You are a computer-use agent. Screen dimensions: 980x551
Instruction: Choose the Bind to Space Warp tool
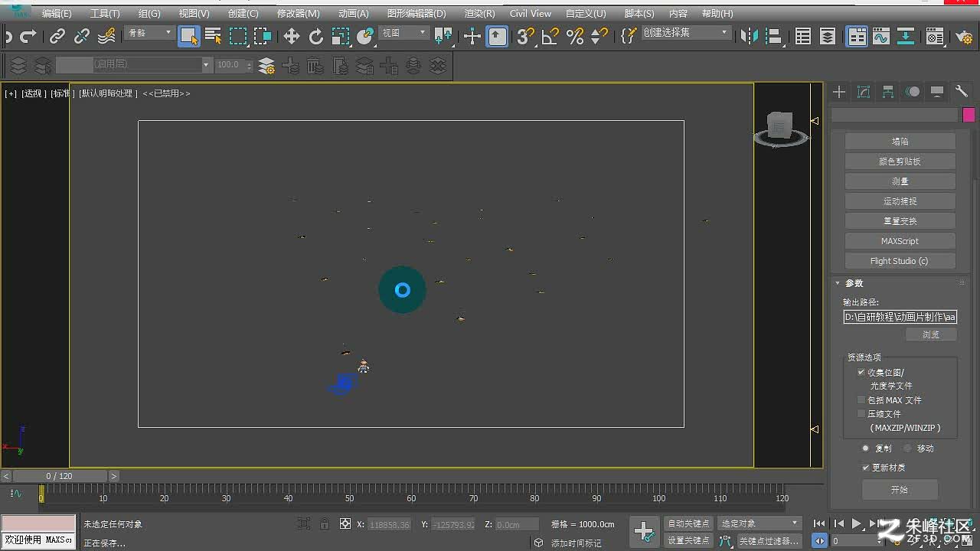pyautogui.click(x=107, y=36)
